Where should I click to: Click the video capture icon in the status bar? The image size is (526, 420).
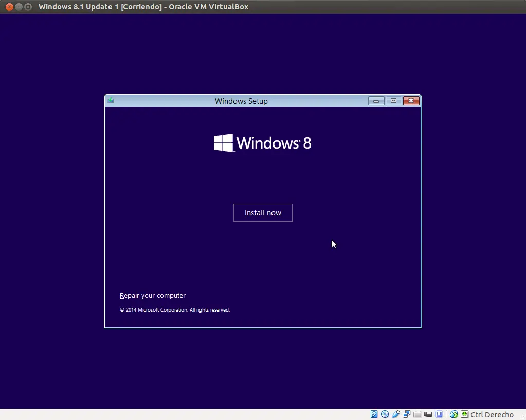(428, 414)
